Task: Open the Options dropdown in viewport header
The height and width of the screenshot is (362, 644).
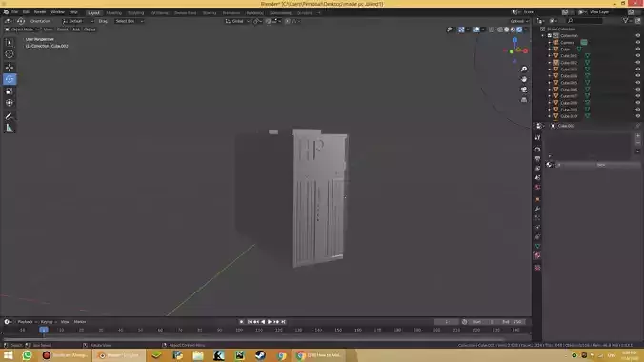Action: [x=519, y=21]
